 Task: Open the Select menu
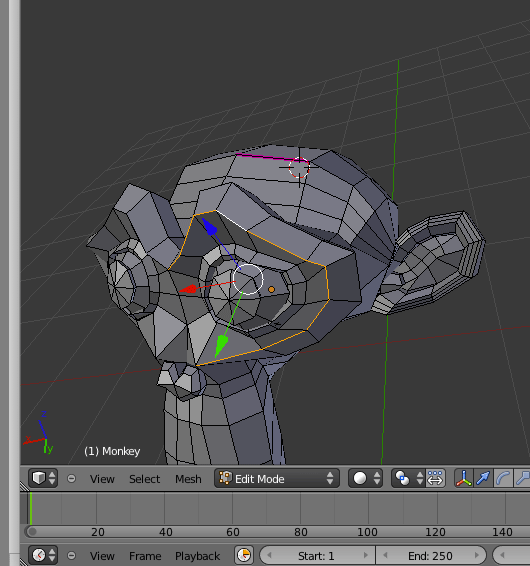[144, 479]
